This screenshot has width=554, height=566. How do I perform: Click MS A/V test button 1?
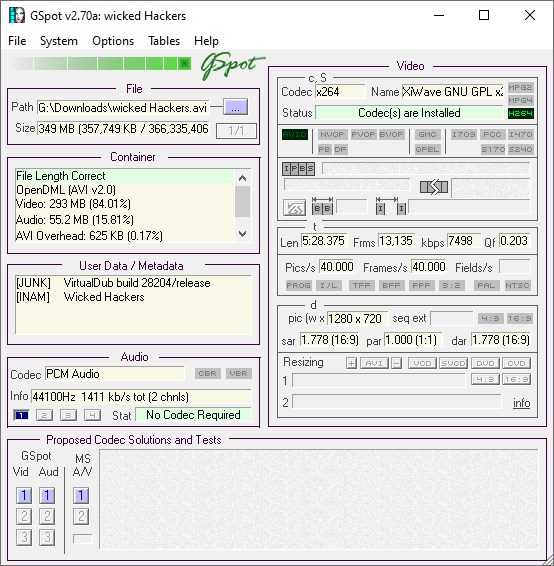(81, 496)
